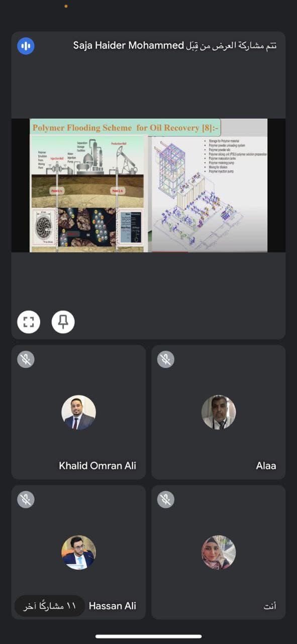Tap your own profile avatar
This screenshot has width=297, height=644.
(219, 552)
